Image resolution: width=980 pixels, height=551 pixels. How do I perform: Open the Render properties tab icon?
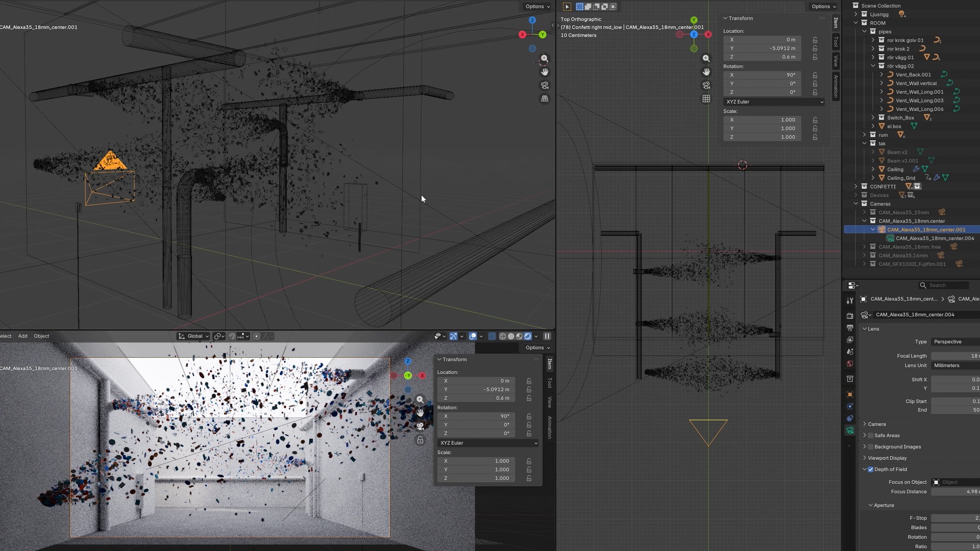[850, 316]
